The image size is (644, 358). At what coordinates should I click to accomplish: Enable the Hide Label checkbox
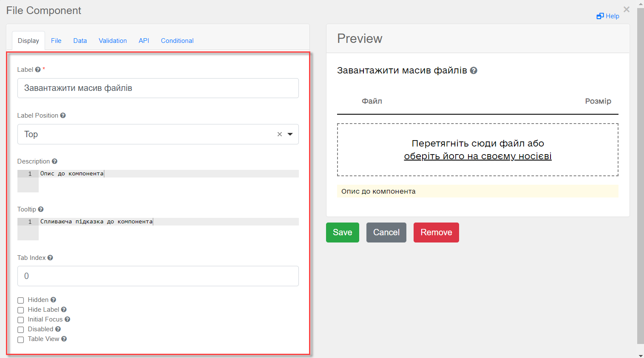pyautogui.click(x=20, y=310)
